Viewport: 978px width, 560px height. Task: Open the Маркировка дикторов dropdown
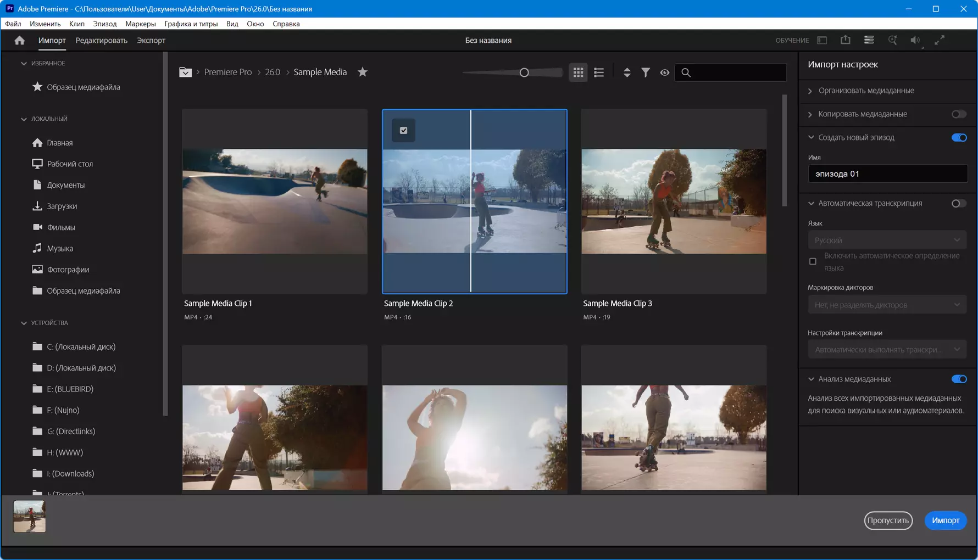[x=887, y=305]
